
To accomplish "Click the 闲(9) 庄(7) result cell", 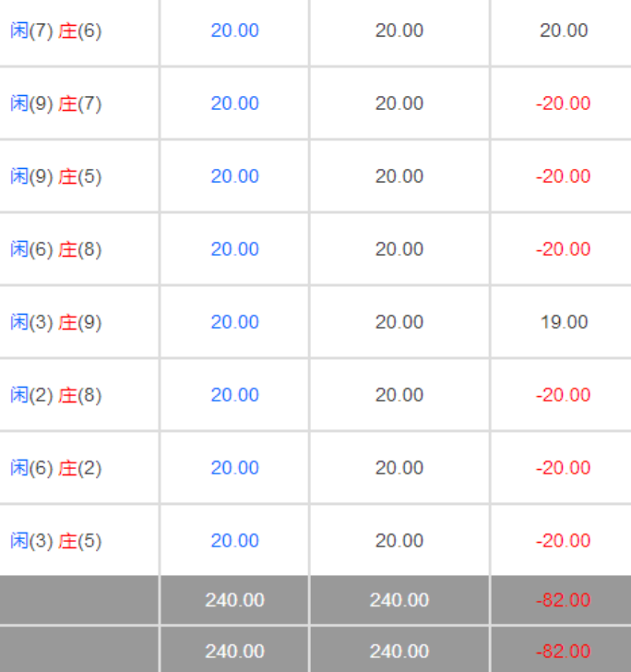I will click(x=56, y=103).
